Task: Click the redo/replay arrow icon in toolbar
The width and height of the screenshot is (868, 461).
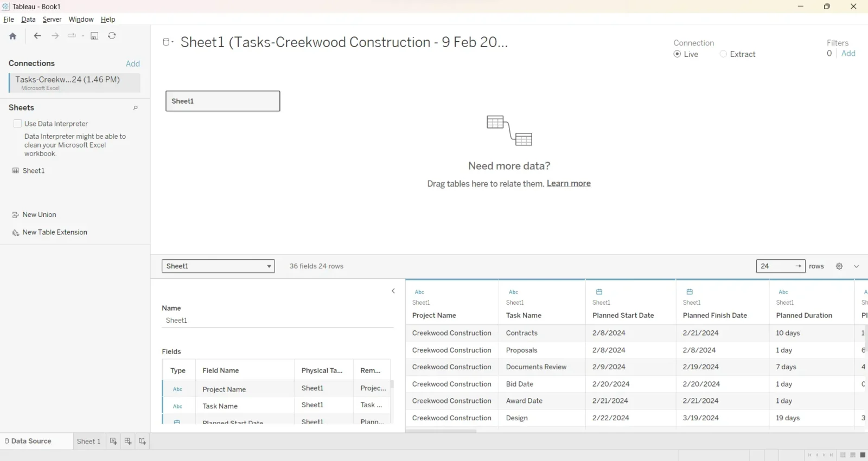Action: pos(72,36)
